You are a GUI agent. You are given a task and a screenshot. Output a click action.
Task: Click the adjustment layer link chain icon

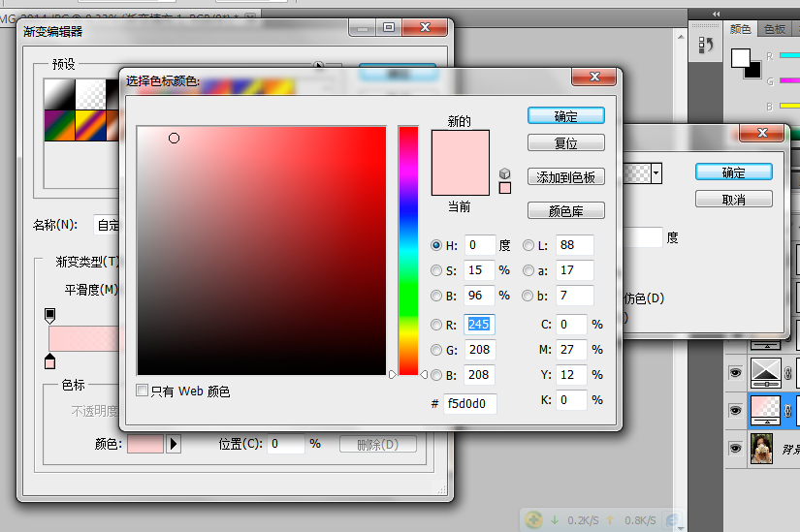click(x=787, y=373)
